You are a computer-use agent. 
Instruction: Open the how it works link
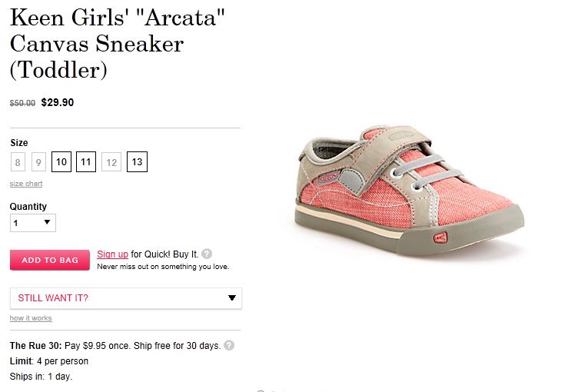31,318
